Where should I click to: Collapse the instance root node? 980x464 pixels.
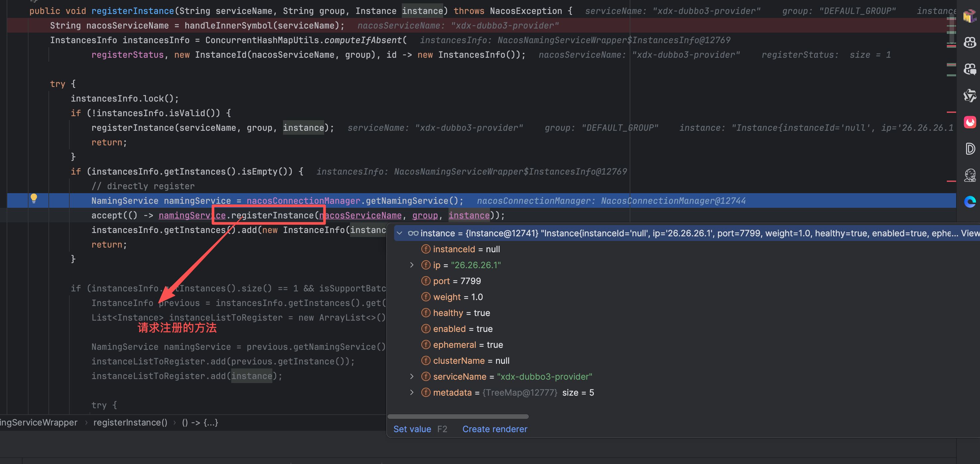point(399,233)
